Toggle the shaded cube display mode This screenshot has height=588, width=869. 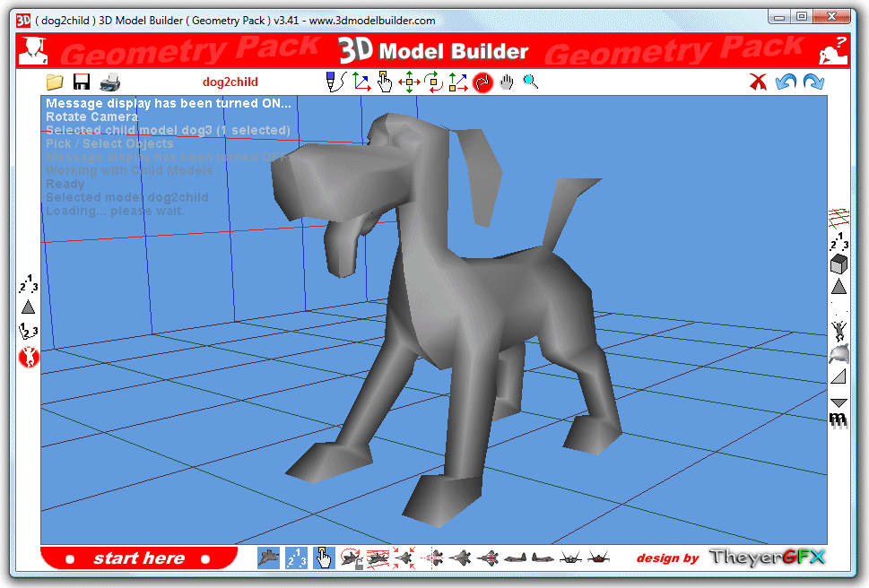[x=839, y=264]
